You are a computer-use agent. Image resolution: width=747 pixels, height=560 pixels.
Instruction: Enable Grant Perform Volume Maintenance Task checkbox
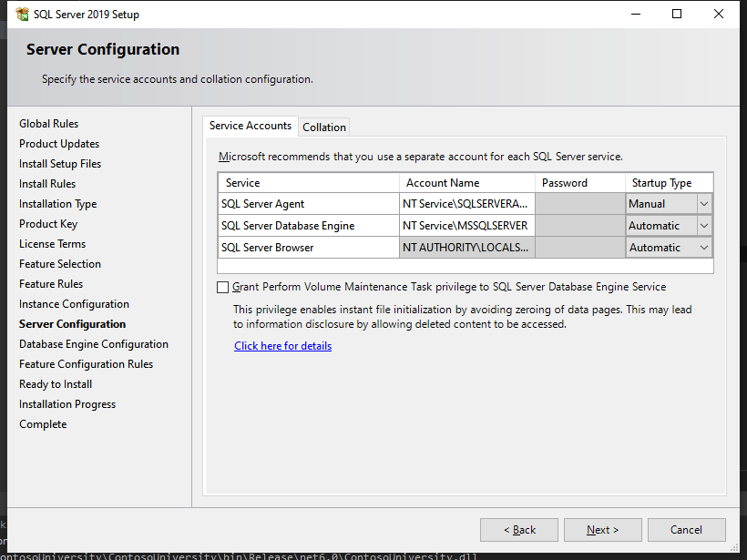tap(223, 287)
